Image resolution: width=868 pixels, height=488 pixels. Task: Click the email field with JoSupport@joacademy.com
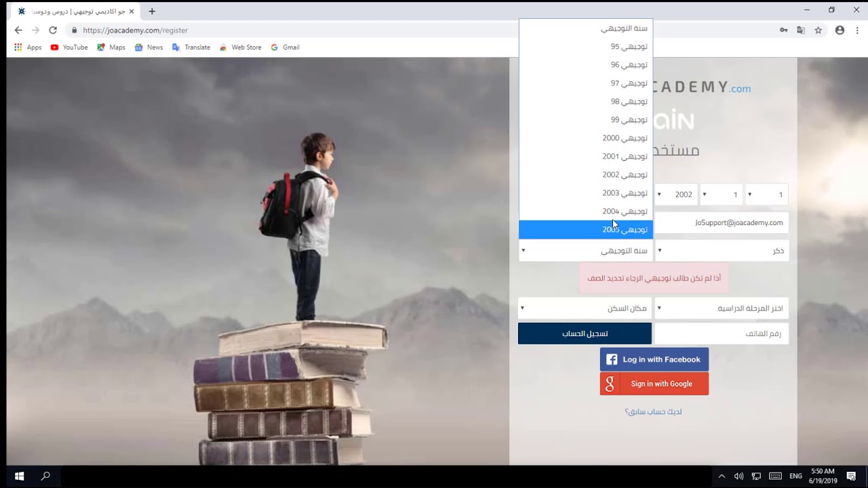click(x=722, y=223)
